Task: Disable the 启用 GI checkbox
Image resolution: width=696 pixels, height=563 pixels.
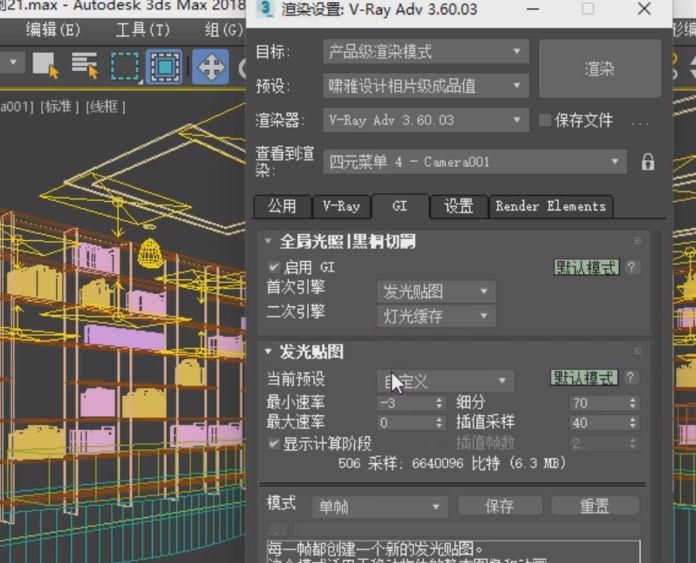Action: [x=274, y=267]
